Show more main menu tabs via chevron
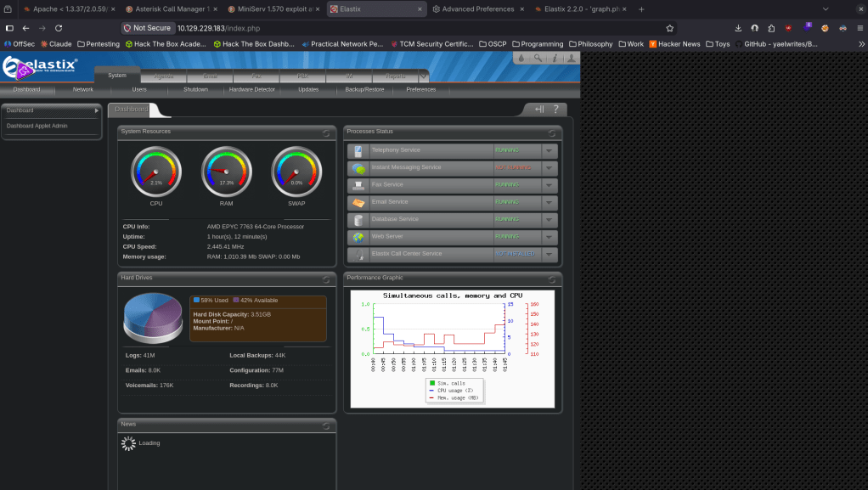This screenshot has height=490, width=868. pyautogui.click(x=424, y=76)
